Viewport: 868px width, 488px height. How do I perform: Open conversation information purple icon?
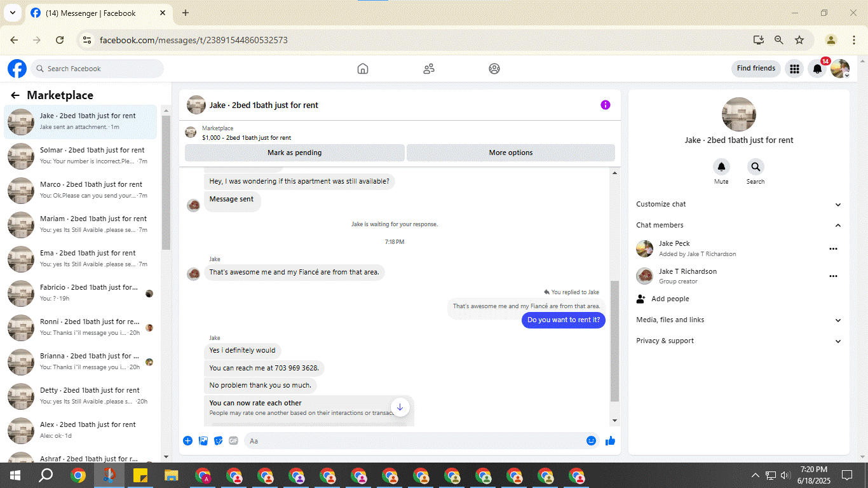606,105
